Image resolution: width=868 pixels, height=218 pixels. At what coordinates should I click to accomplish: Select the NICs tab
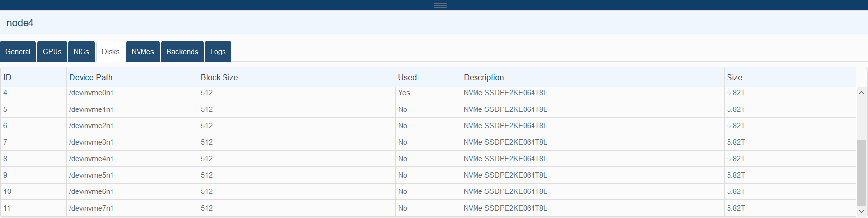(x=82, y=52)
